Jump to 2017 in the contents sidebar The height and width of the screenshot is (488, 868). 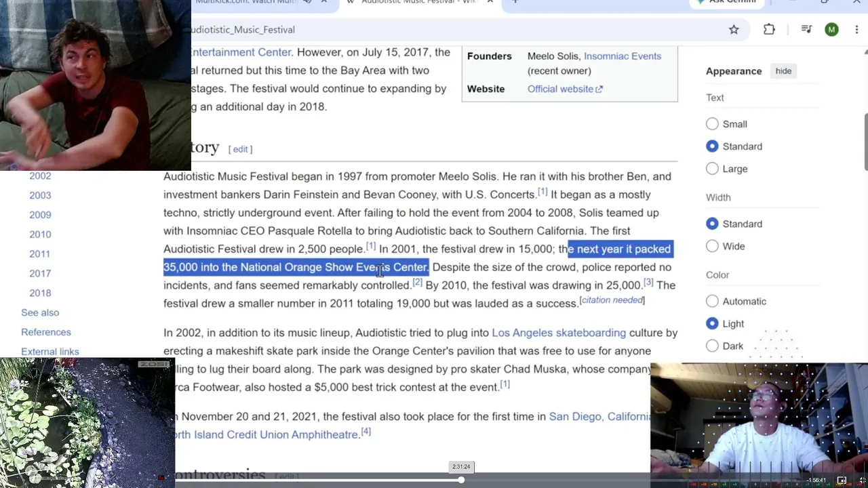tap(40, 274)
